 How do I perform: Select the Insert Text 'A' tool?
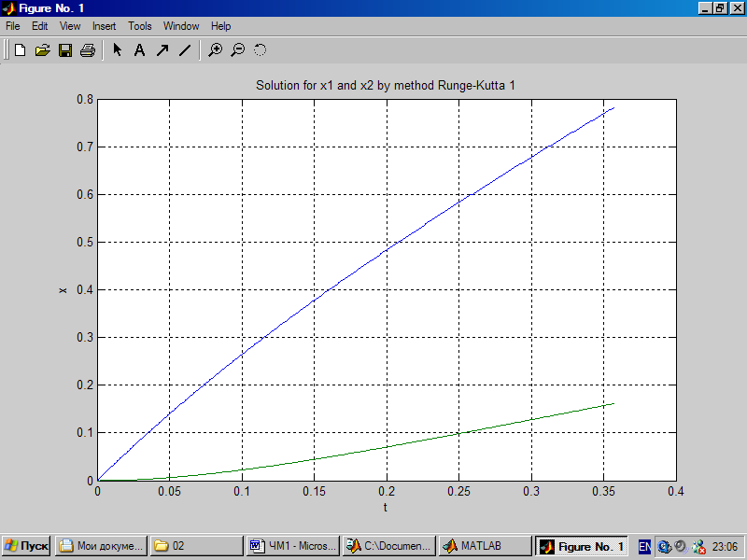point(139,50)
